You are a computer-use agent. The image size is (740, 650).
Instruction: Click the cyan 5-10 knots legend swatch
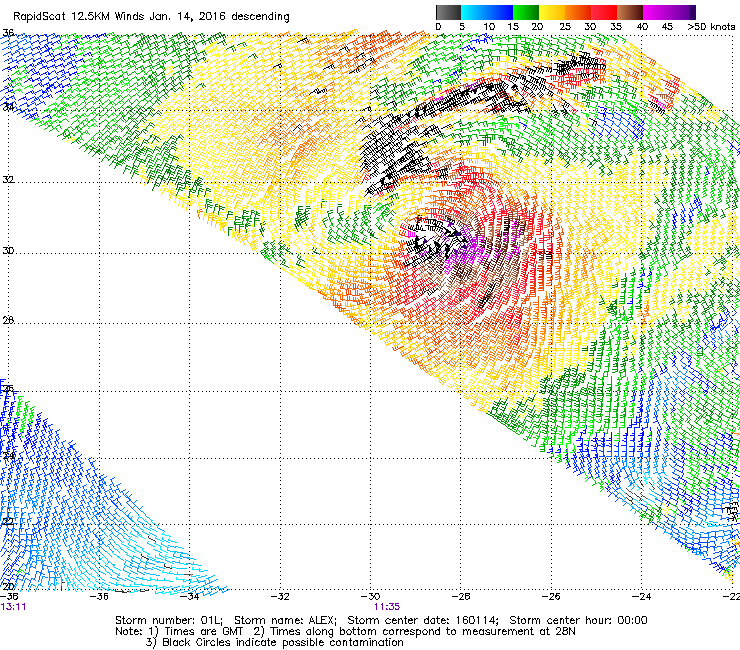(474, 12)
